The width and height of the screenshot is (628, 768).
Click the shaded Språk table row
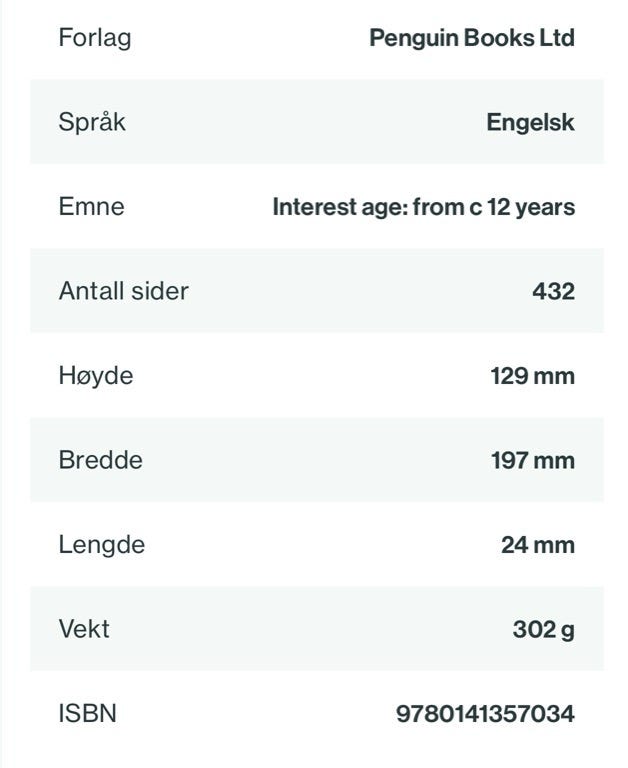[317, 121]
